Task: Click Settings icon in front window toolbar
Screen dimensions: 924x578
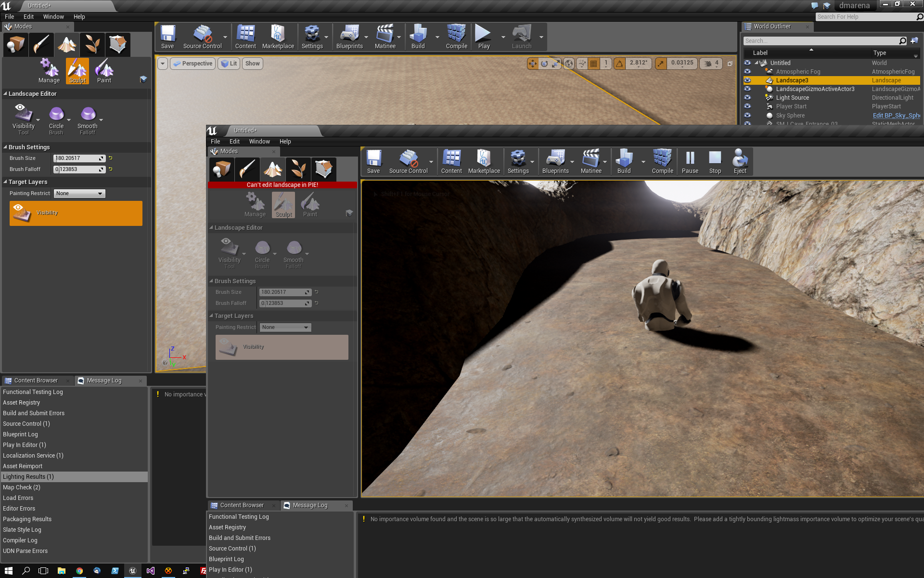Action: [x=518, y=162]
